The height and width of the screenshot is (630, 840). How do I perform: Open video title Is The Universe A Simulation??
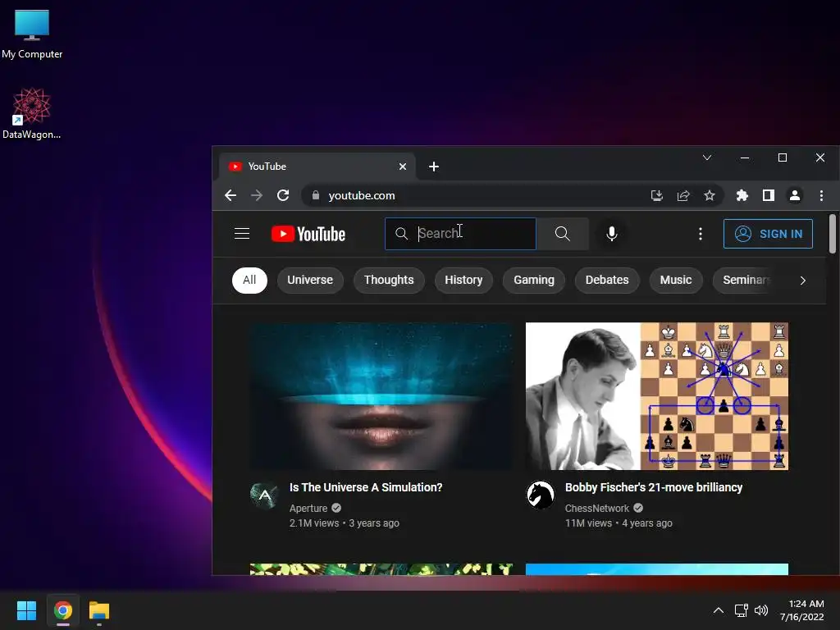coord(366,487)
